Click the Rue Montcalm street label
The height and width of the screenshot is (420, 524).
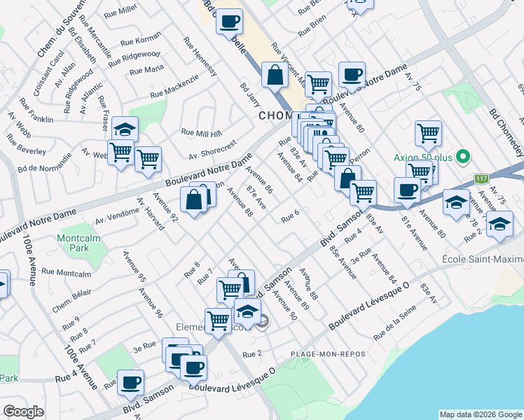[66, 273]
